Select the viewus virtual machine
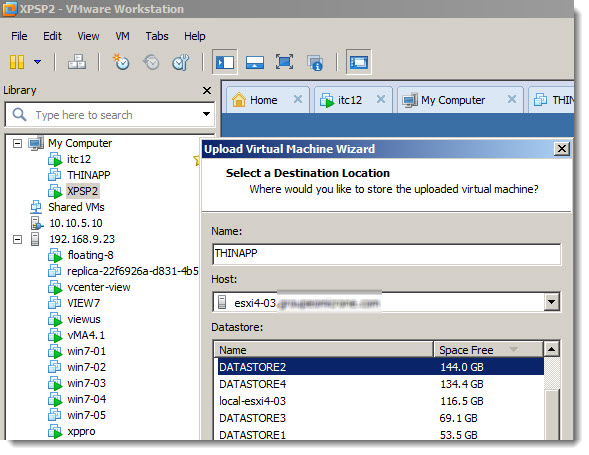Screen dimensions: 589x455 click(84, 319)
